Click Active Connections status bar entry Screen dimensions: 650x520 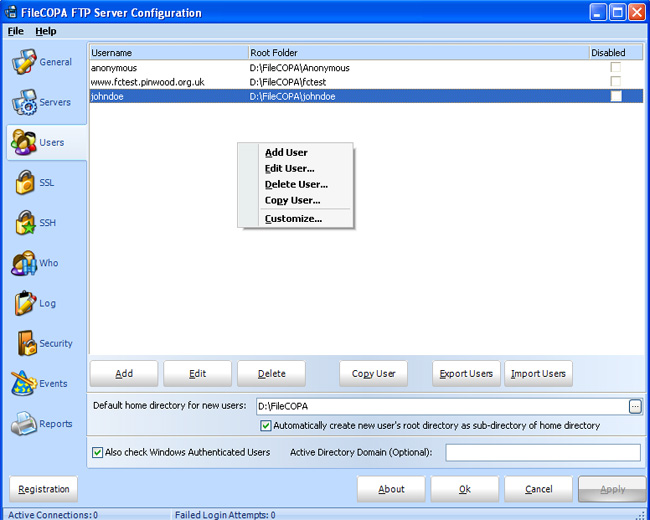pos(53,515)
